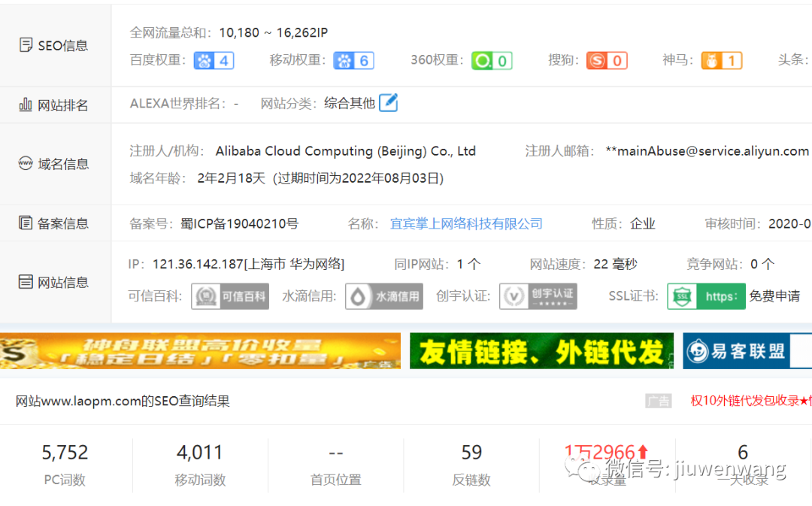Click the 水滴信用 badge
The height and width of the screenshot is (506, 812).
(x=384, y=296)
